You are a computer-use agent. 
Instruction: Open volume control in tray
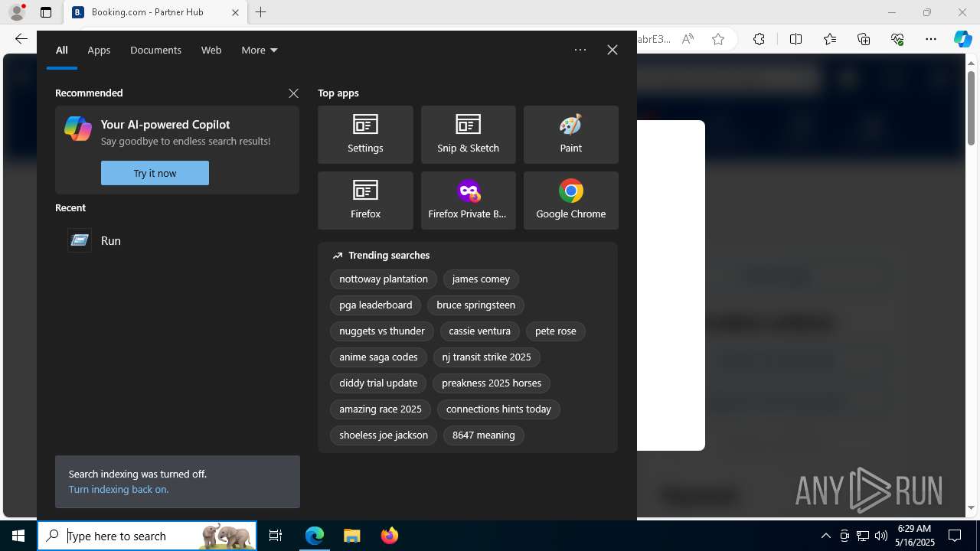point(880,536)
